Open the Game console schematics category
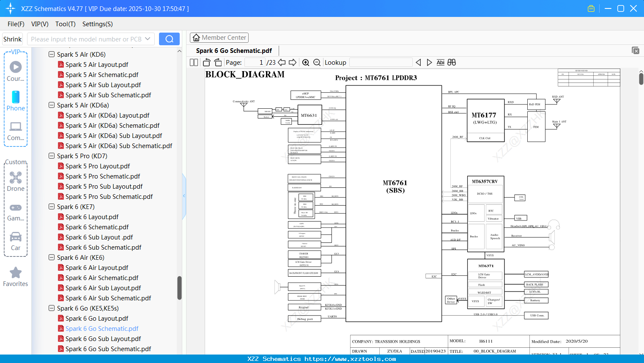644x363 pixels. click(15, 211)
